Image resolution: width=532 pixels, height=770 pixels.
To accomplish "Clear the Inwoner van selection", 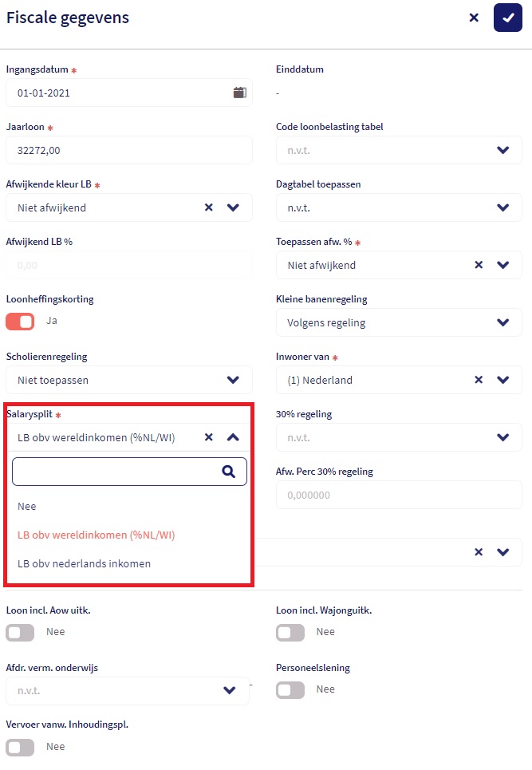I will 479,380.
